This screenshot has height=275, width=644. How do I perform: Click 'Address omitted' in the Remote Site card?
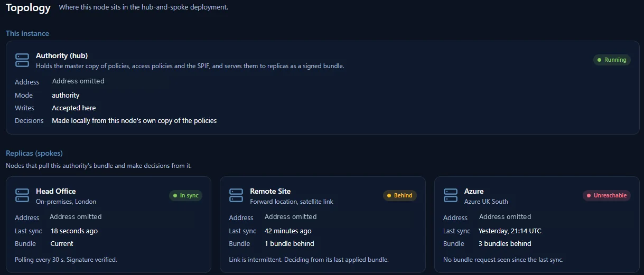tap(291, 217)
